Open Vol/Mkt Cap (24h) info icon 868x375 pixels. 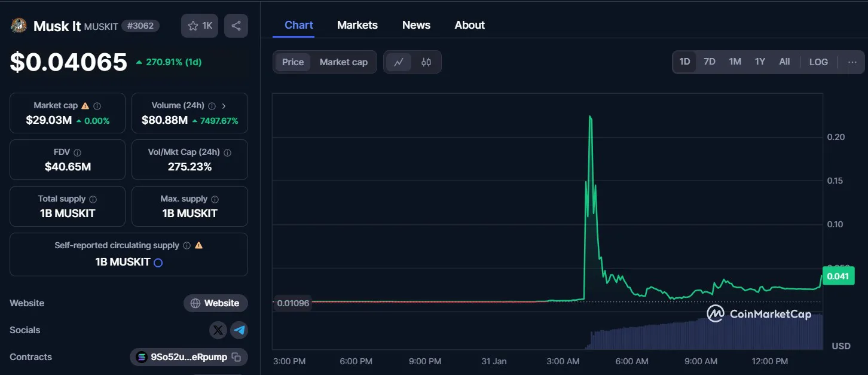coord(227,153)
